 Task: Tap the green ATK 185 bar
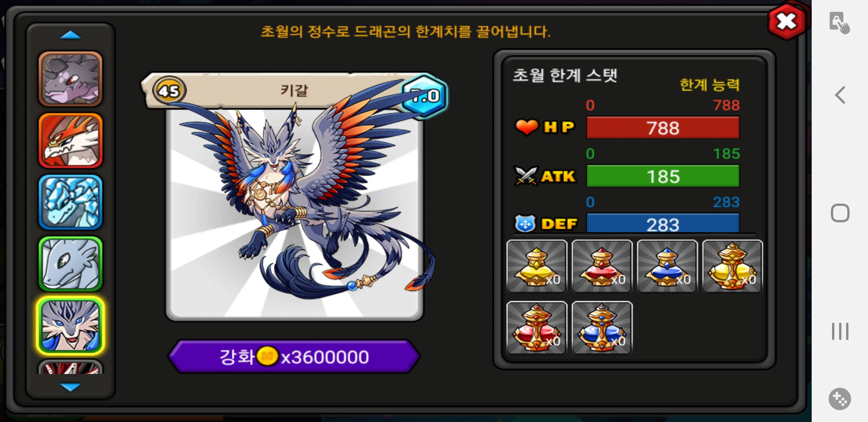pos(663,176)
